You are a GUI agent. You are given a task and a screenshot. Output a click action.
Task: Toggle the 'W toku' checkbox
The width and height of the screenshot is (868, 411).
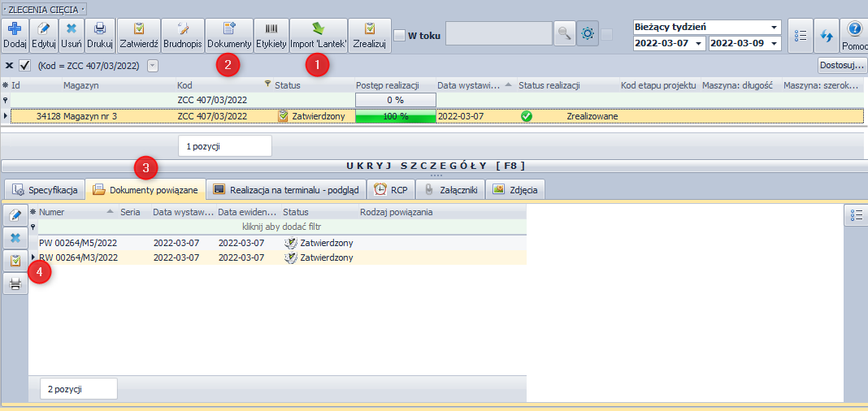click(x=399, y=35)
